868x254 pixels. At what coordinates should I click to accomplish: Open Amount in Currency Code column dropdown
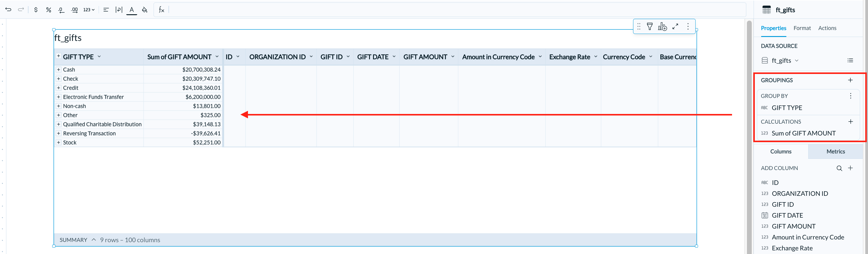[x=540, y=56]
